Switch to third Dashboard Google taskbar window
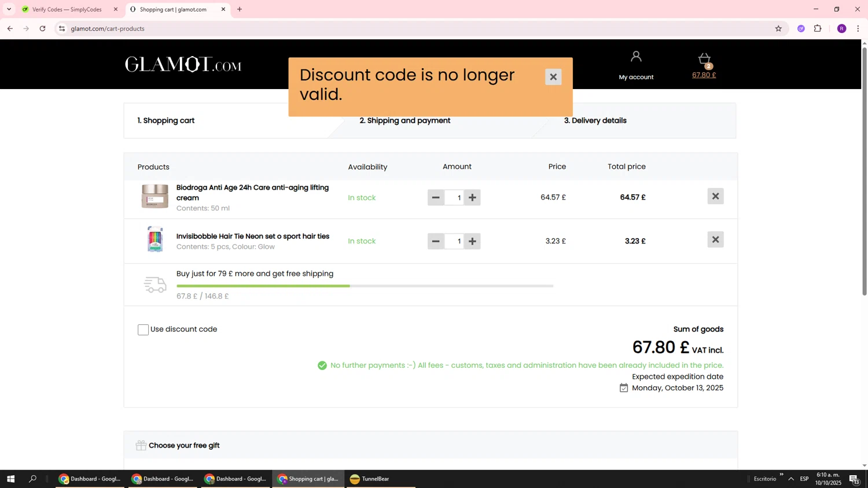This screenshot has height=488, width=868. (236, 479)
